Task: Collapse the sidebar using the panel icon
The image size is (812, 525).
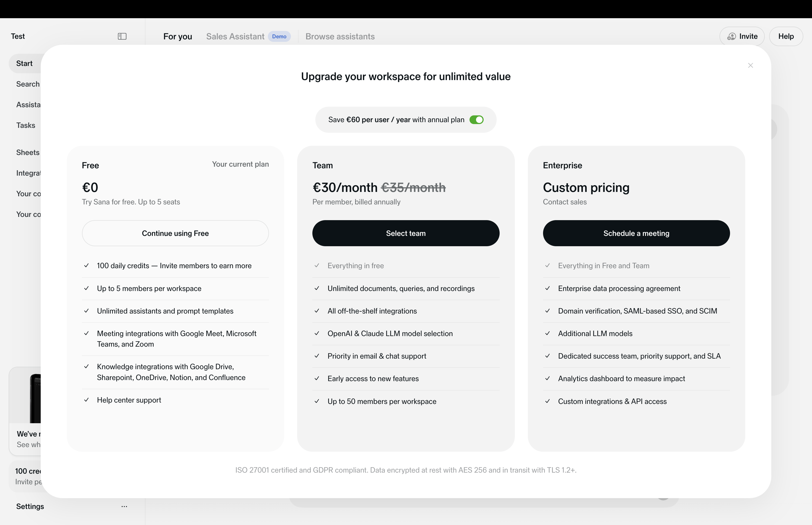Action: (122, 36)
